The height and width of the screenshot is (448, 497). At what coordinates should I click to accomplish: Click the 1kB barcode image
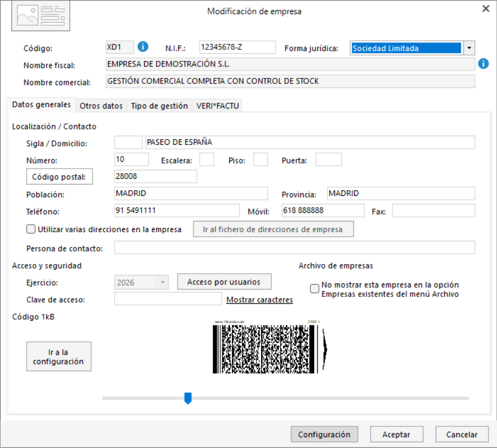click(x=269, y=347)
